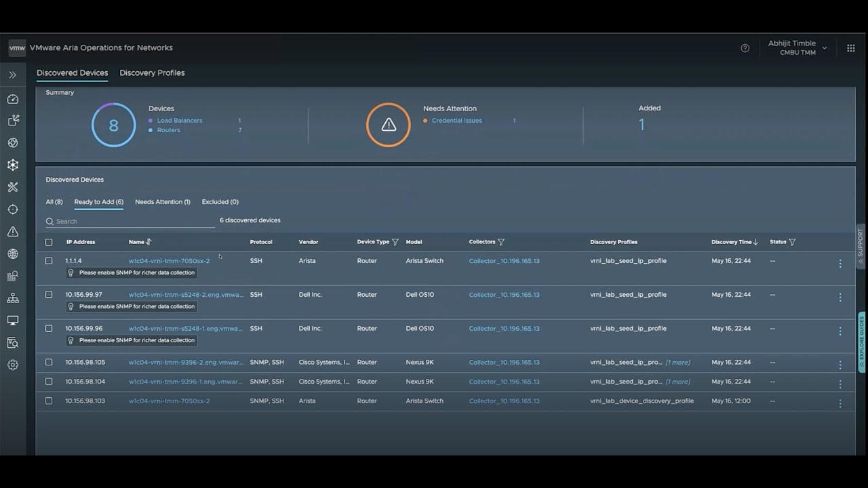Open Abhijit Timble user dropdown
This screenshot has height=488, width=868.
click(797, 47)
